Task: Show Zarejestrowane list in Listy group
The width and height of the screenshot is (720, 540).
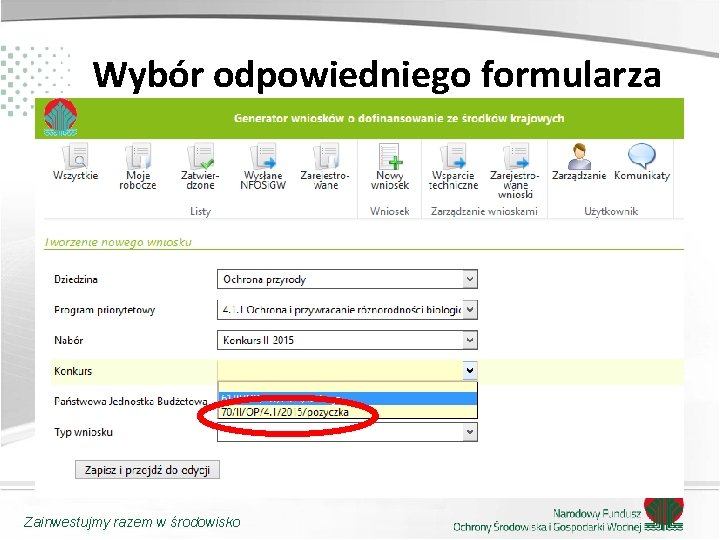Action: (325, 166)
